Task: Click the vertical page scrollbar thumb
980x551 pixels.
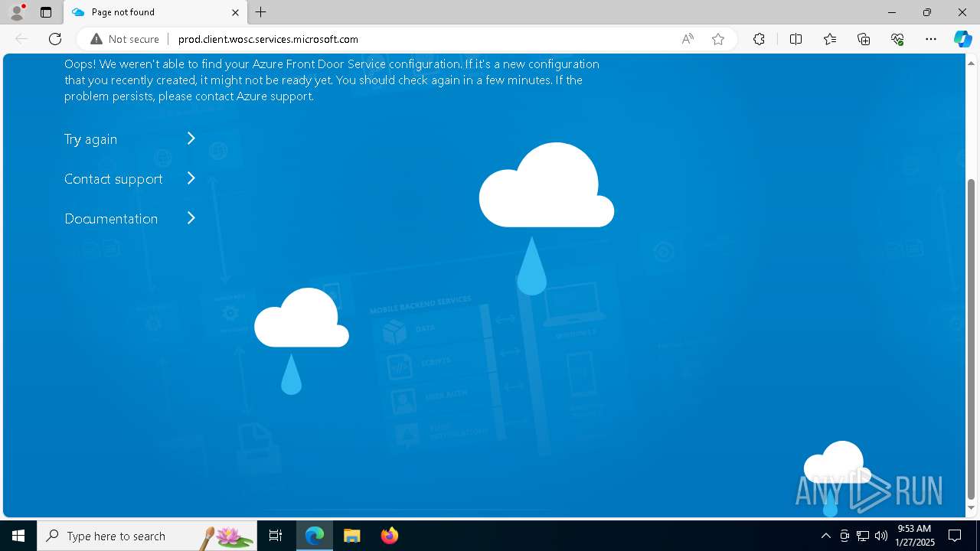Action: pos(972,339)
